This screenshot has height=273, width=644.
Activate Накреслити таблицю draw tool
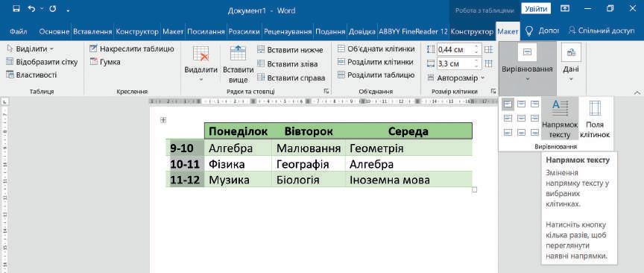132,49
